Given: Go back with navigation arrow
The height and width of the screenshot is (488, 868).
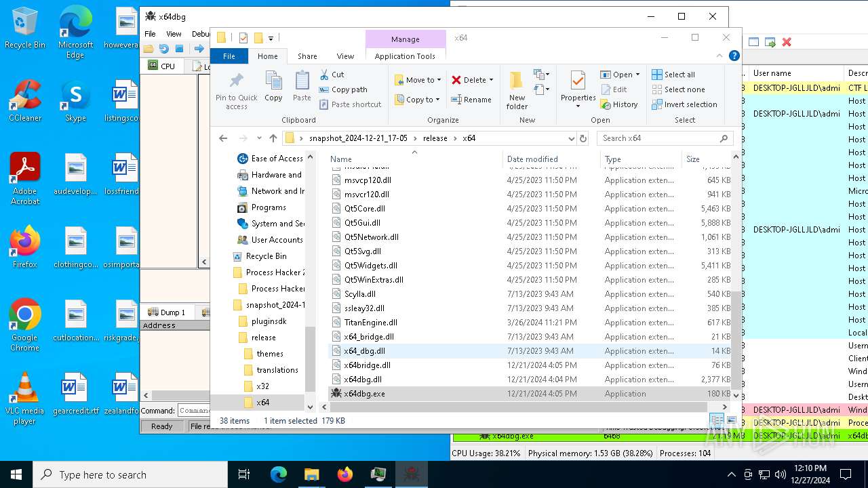Looking at the screenshot, I should click(x=223, y=138).
